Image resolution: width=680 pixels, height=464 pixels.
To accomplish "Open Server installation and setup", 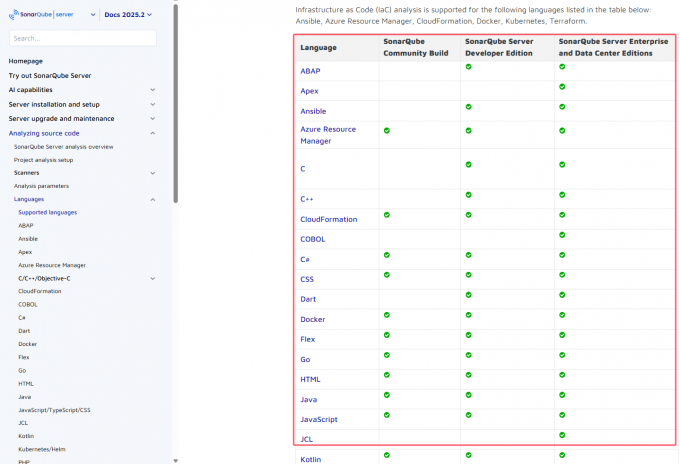I will (x=54, y=105).
